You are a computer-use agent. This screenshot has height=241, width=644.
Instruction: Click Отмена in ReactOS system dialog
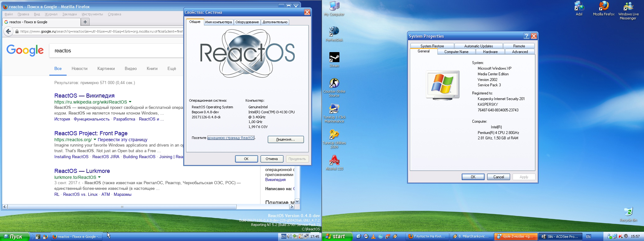[x=272, y=159]
